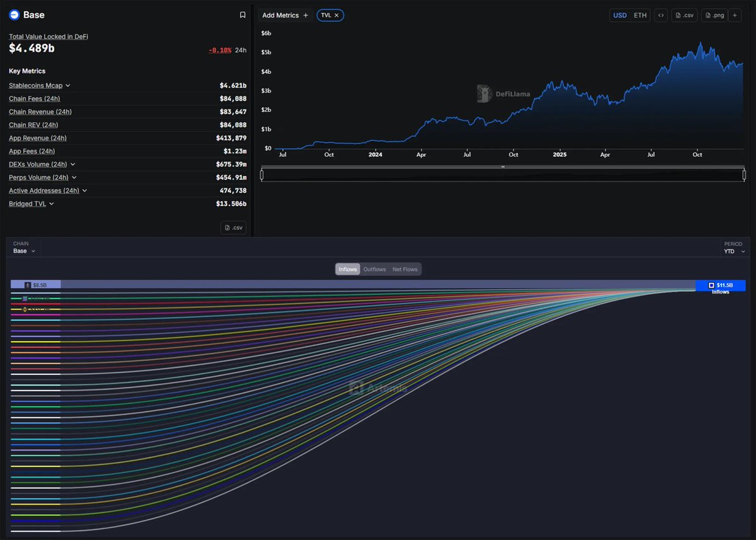Viewport: 756px width, 540px height.
Task: Click Total Value Locked in DeFi label
Action: pos(49,37)
